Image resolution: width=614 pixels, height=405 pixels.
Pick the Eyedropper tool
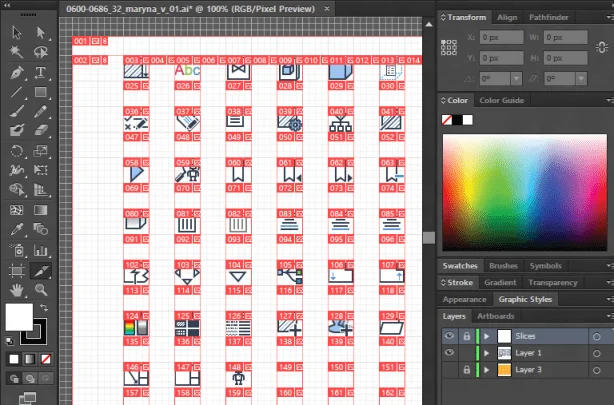tap(16, 230)
